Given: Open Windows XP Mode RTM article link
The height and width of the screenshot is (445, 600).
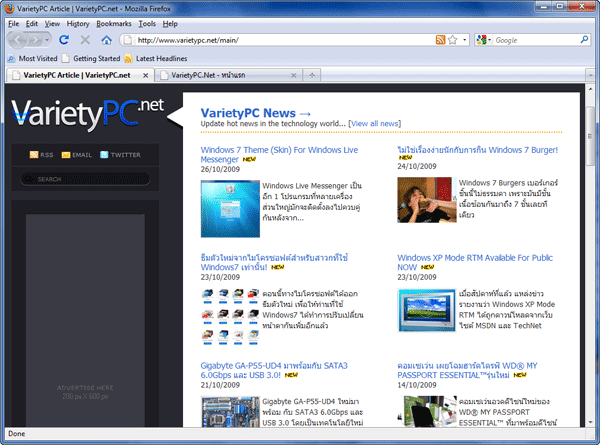Looking at the screenshot, I should coord(475,262).
